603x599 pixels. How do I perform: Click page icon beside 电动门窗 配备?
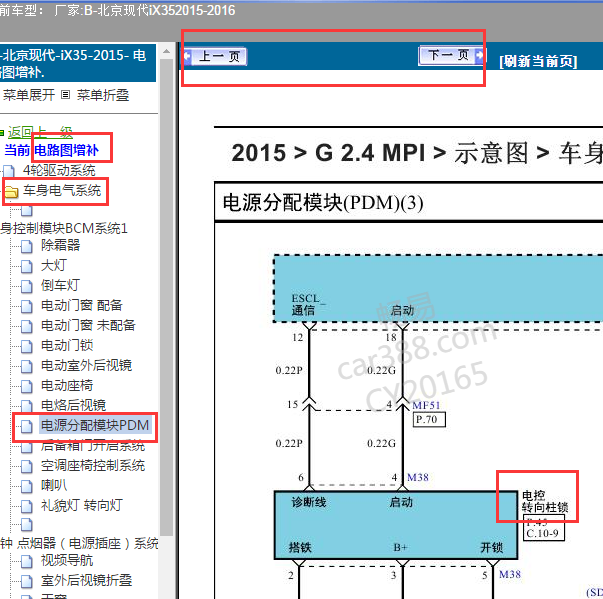pos(27,306)
